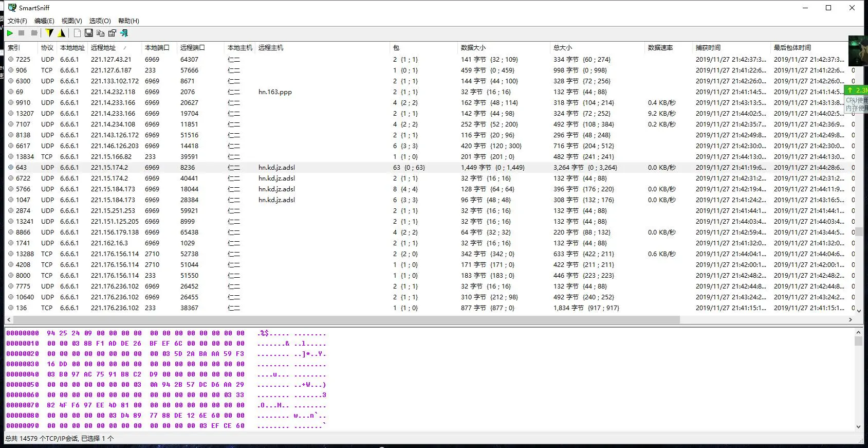
Task: Open the 帮助(H) menu
Action: [128, 21]
